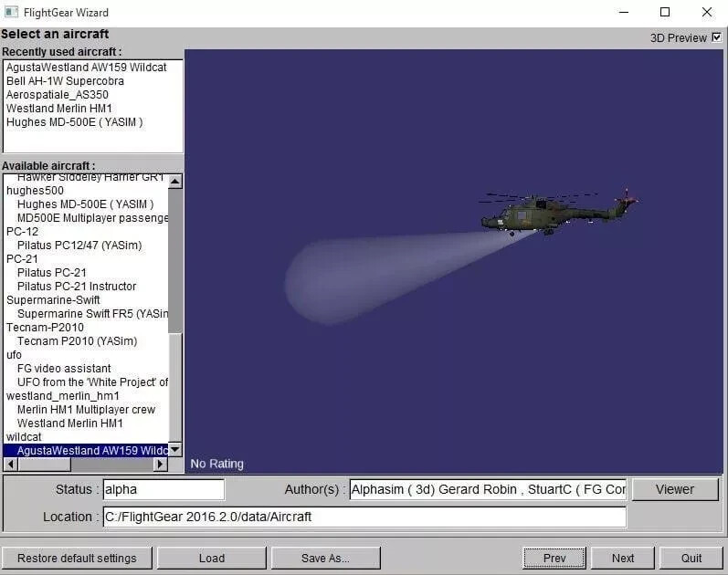
Task: Select FG video assistant
Action: coord(64,369)
